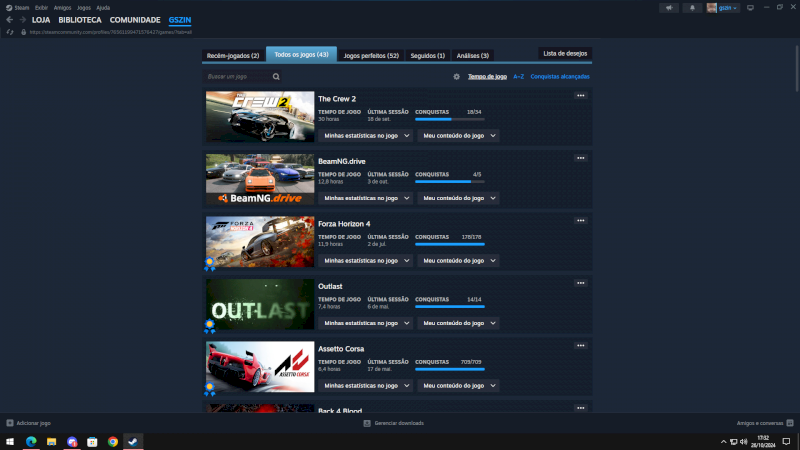Open the Lista de desejos button
This screenshot has height=450, width=800.
tap(565, 52)
